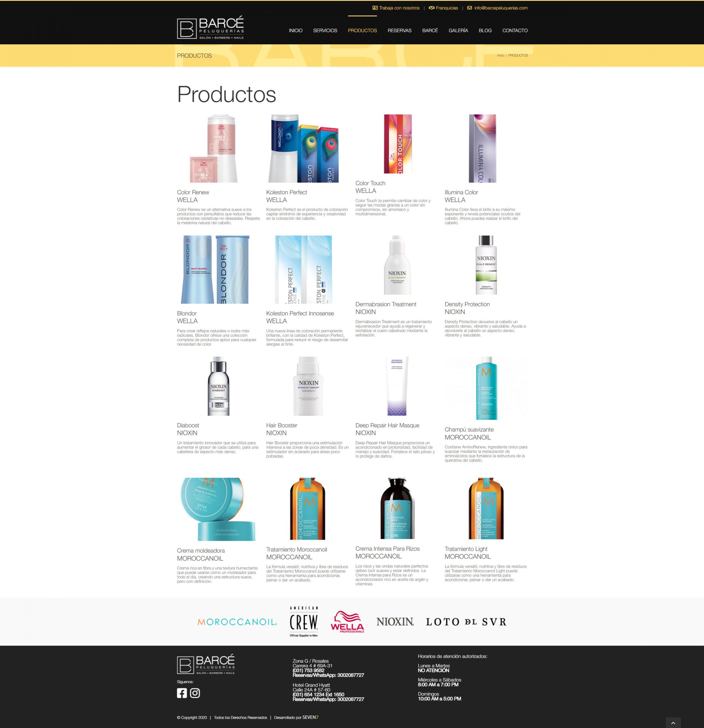This screenshot has height=728, width=704.
Task: Open the GALERÍA navigation item
Action: [458, 30]
